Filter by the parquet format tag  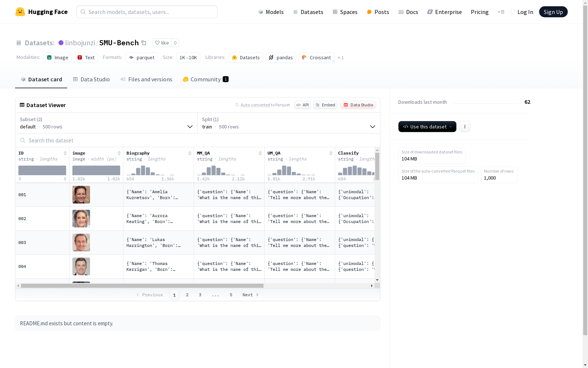click(141, 57)
